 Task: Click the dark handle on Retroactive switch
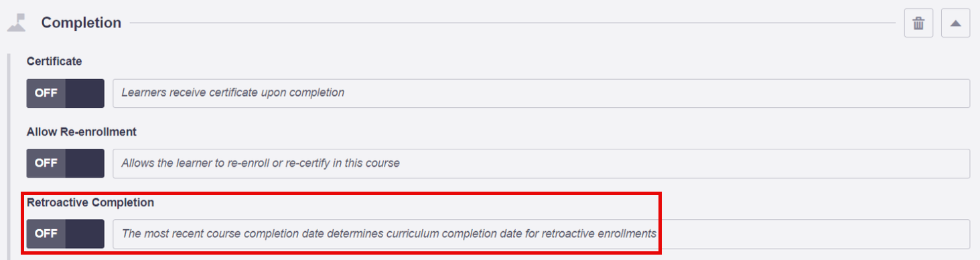(85, 234)
